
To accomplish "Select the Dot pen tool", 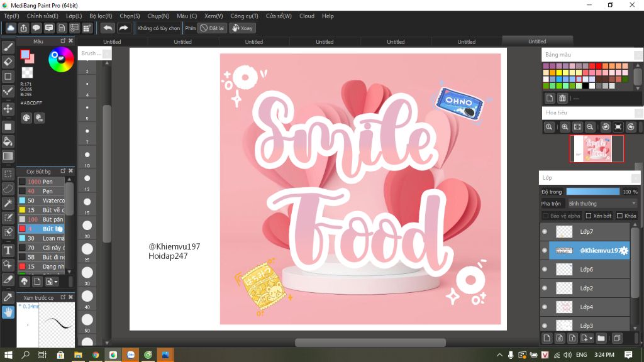I will pos(8,91).
